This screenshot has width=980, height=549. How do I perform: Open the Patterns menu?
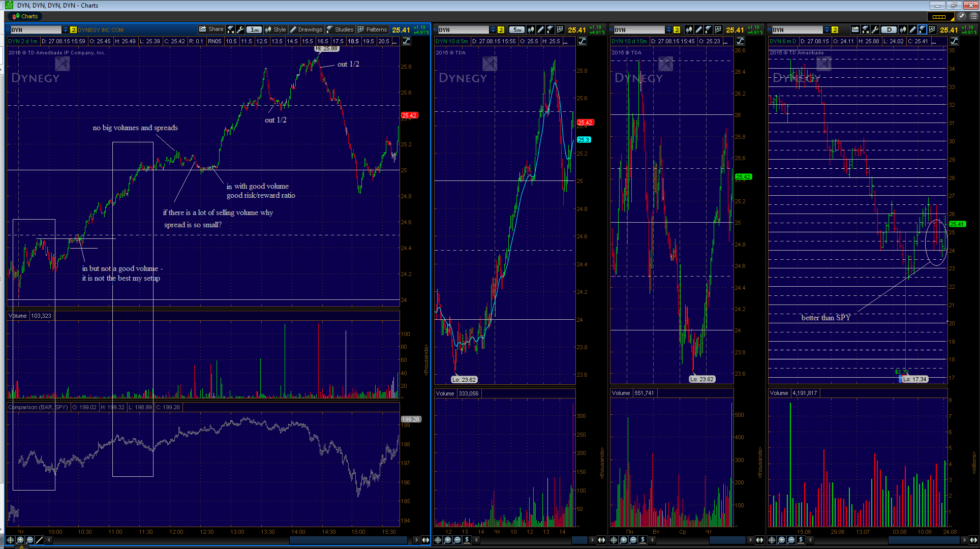[373, 29]
